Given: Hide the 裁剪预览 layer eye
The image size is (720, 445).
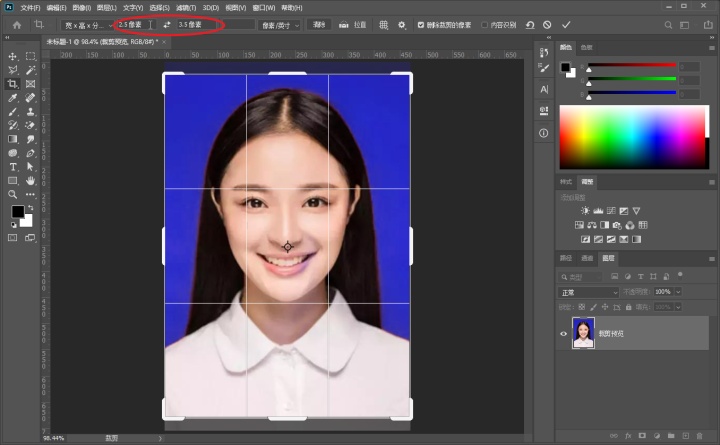Looking at the screenshot, I should coord(564,334).
